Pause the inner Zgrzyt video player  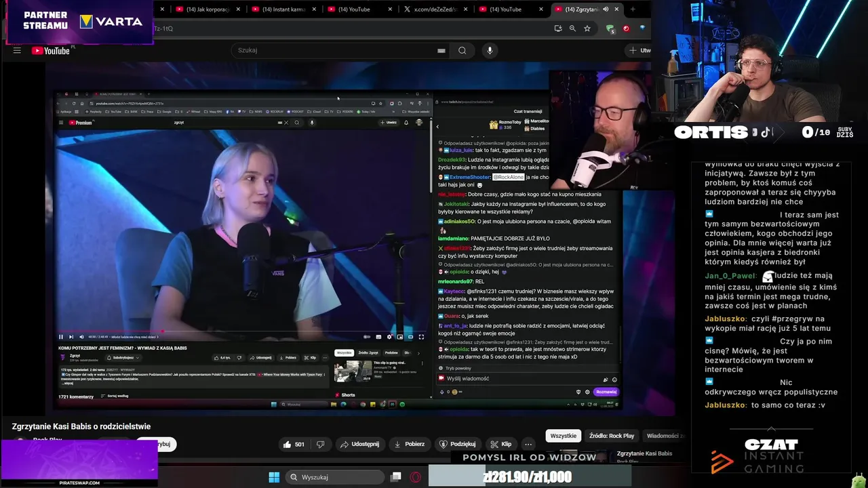pyautogui.click(x=61, y=337)
